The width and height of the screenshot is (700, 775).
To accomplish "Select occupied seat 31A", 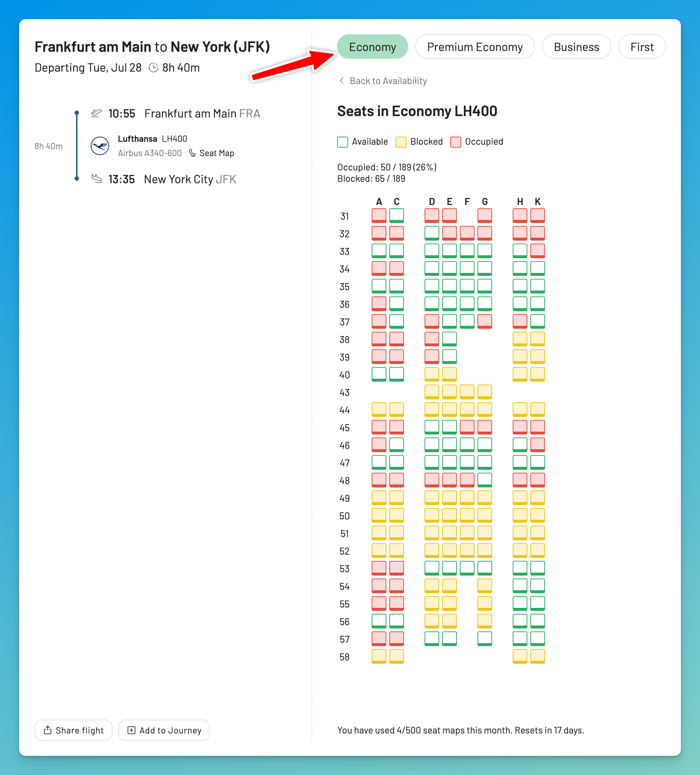I will (x=379, y=216).
